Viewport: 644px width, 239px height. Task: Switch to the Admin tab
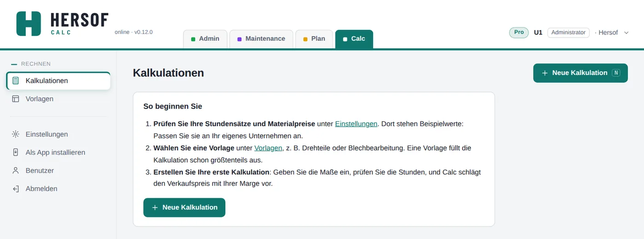coord(205,39)
